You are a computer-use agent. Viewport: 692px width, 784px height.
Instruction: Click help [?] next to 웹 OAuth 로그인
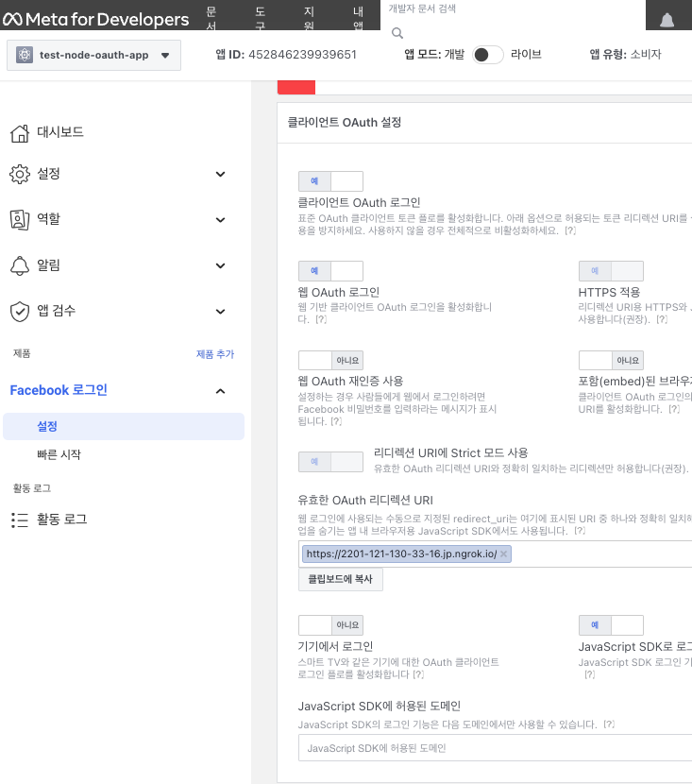321,319
